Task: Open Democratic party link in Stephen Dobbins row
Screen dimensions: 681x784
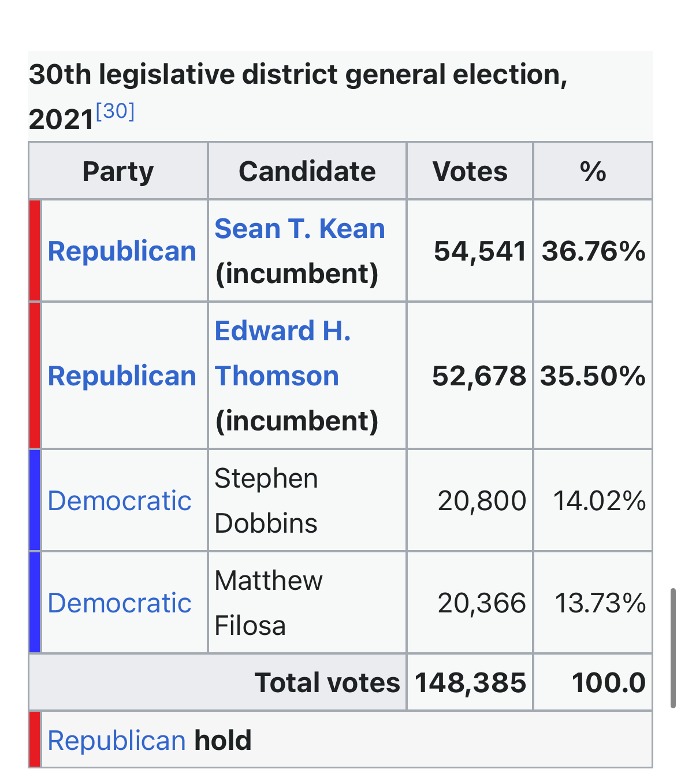Action: click(120, 501)
